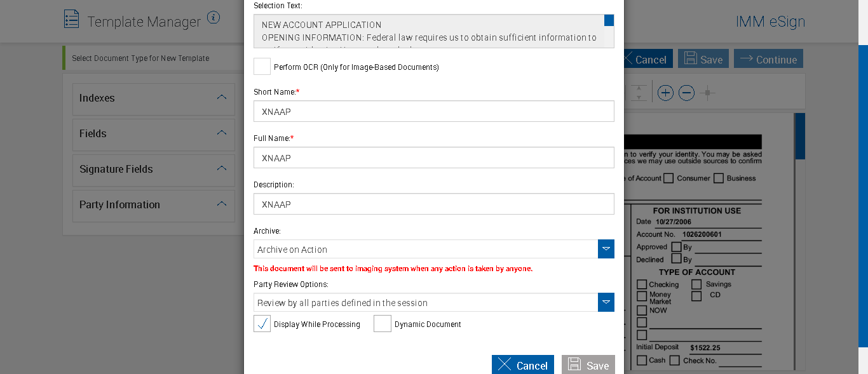
Task: Open the Party Review Options dropdown
Action: pos(606,302)
